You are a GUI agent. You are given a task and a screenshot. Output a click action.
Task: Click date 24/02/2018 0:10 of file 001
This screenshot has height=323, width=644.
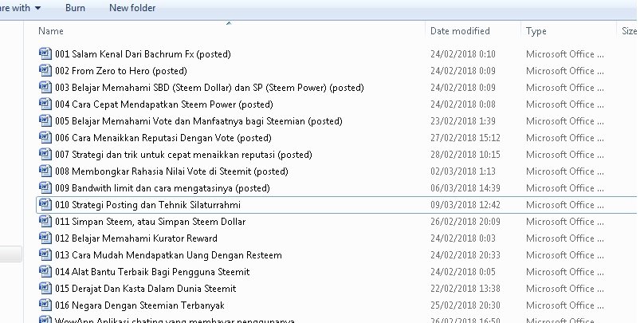(463, 54)
